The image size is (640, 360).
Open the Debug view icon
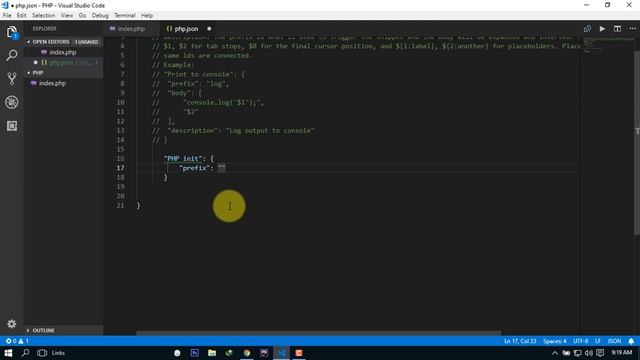tap(12, 102)
